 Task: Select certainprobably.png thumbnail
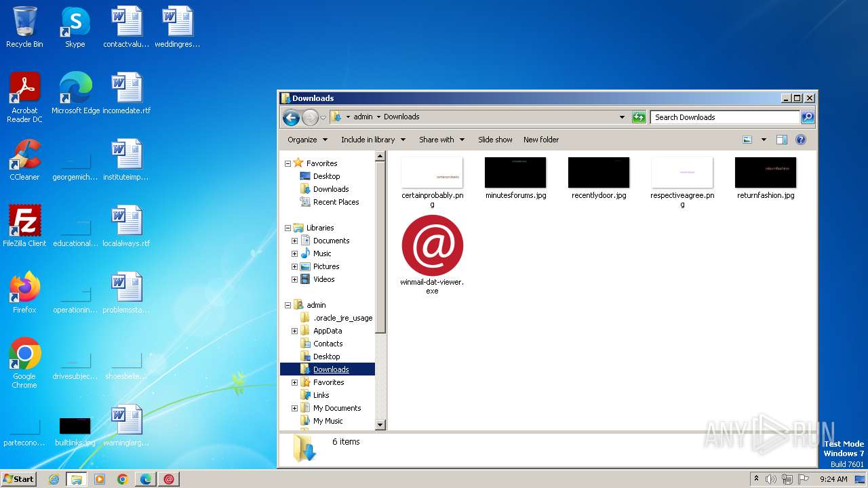click(432, 182)
